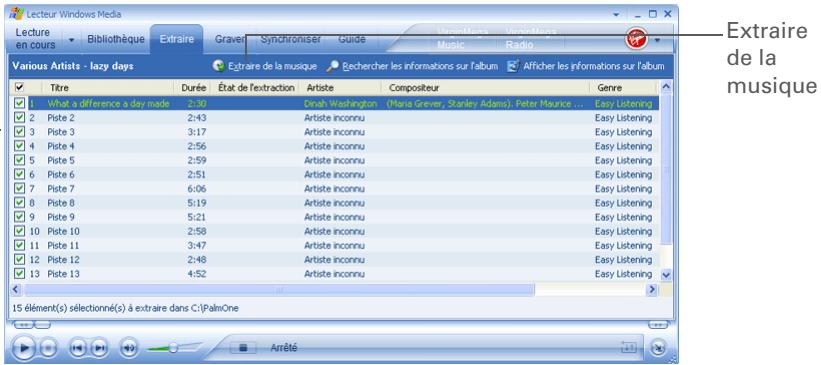Uncheck the Piste 3 checkbox

tap(19, 132)
